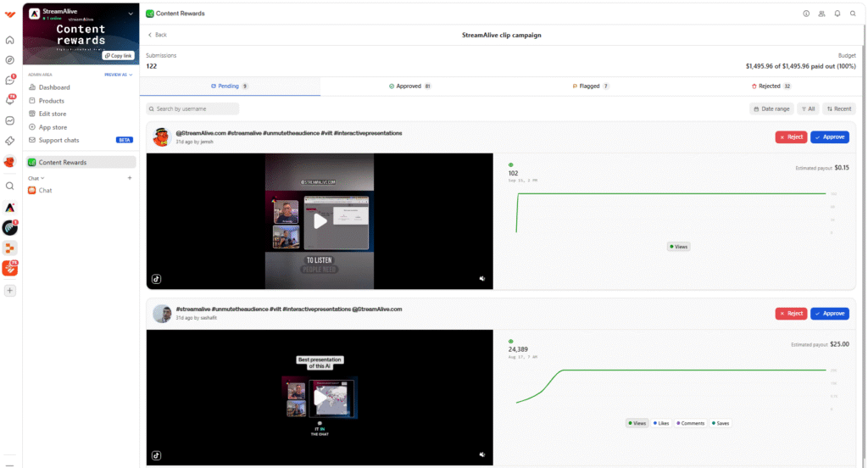This screenshot has height=468, width=868.
Task: Expand the StreamAlive store dropdown chevron
Action: pos(131,14)
